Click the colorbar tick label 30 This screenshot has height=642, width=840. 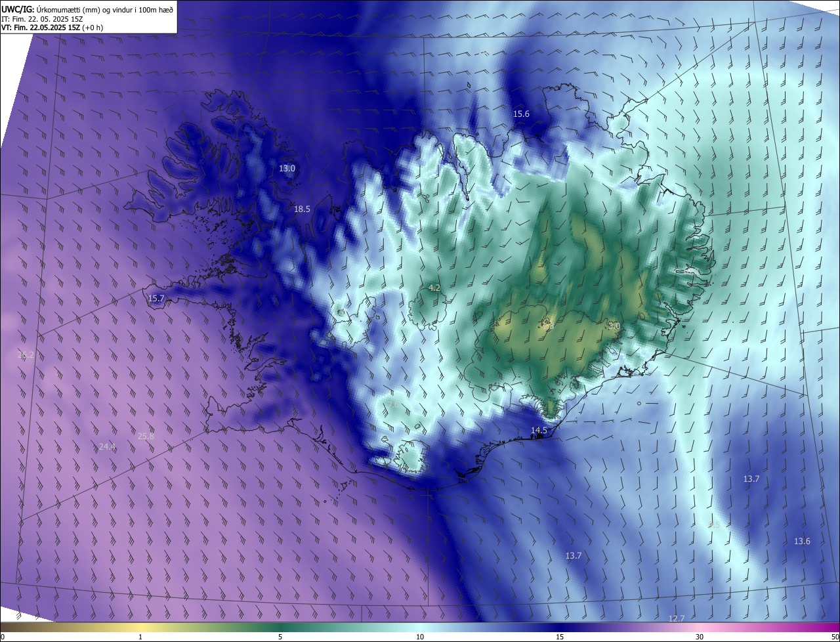tap(700, 637)
